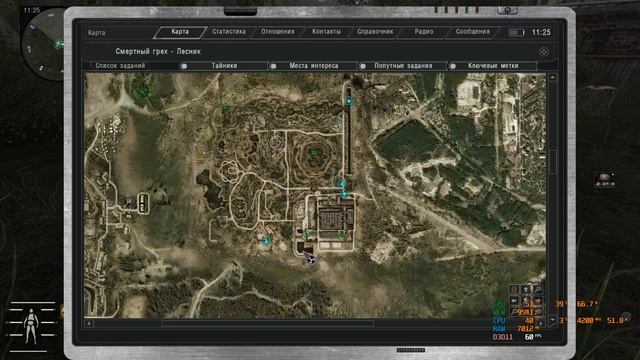Open the Контакты tab
The image size is (640, 360).
pos(326,32)
